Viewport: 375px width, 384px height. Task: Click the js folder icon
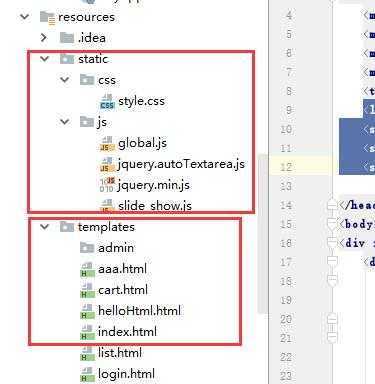pyautogui.click(x=87, y=122)
